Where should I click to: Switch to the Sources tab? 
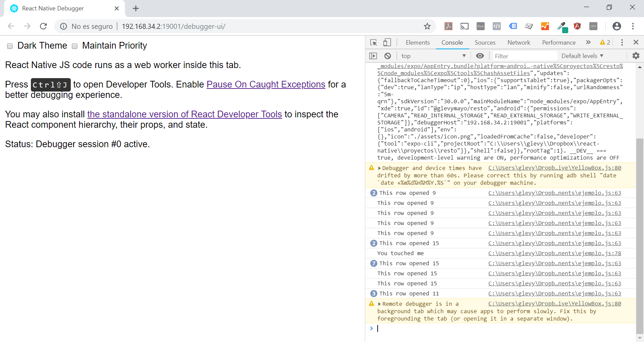click(485, 42)
